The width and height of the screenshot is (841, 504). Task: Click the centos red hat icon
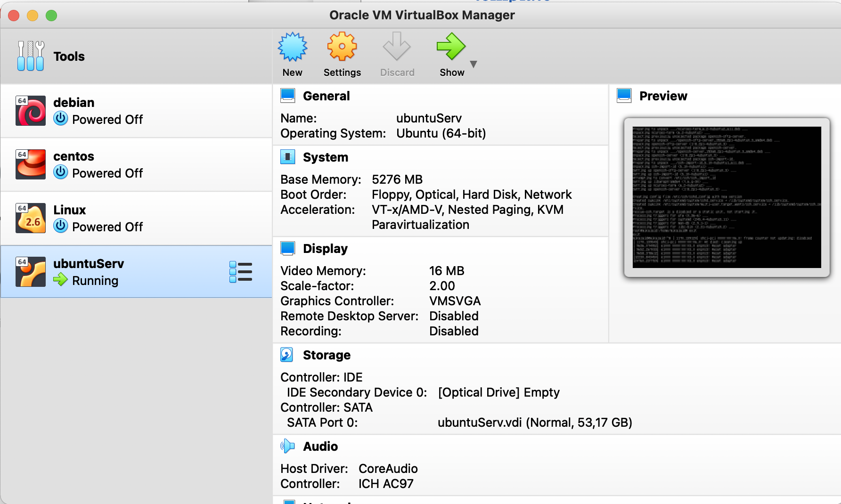point(31,164)
